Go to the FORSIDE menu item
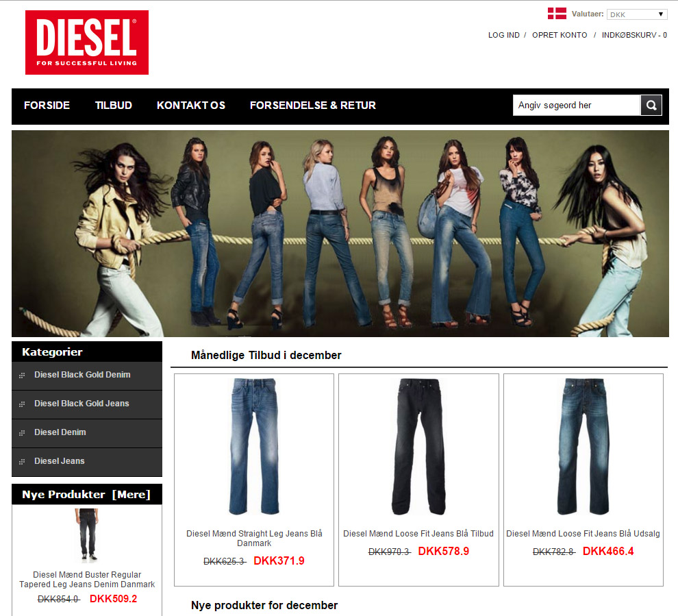 pyautogui.click(x=47, y=105)
